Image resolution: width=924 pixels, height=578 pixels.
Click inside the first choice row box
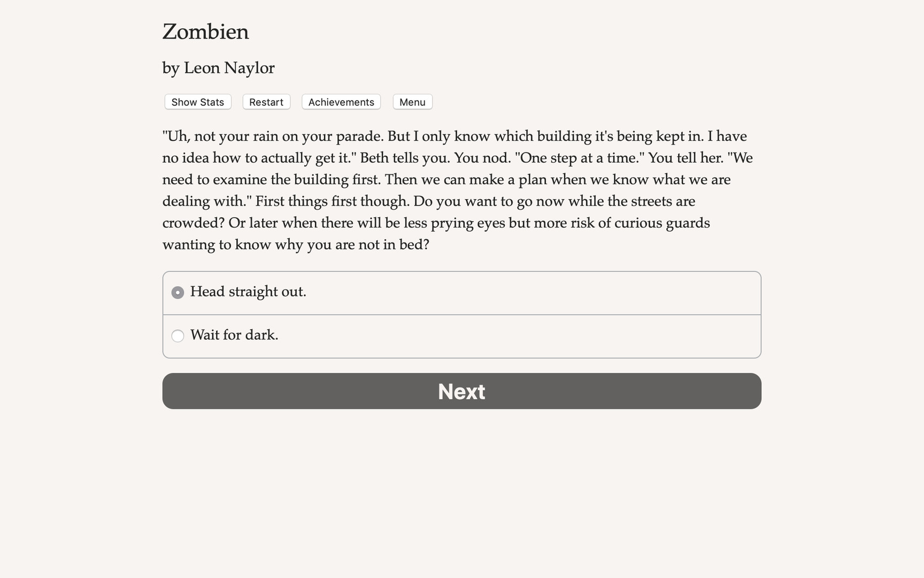point(481,293)
